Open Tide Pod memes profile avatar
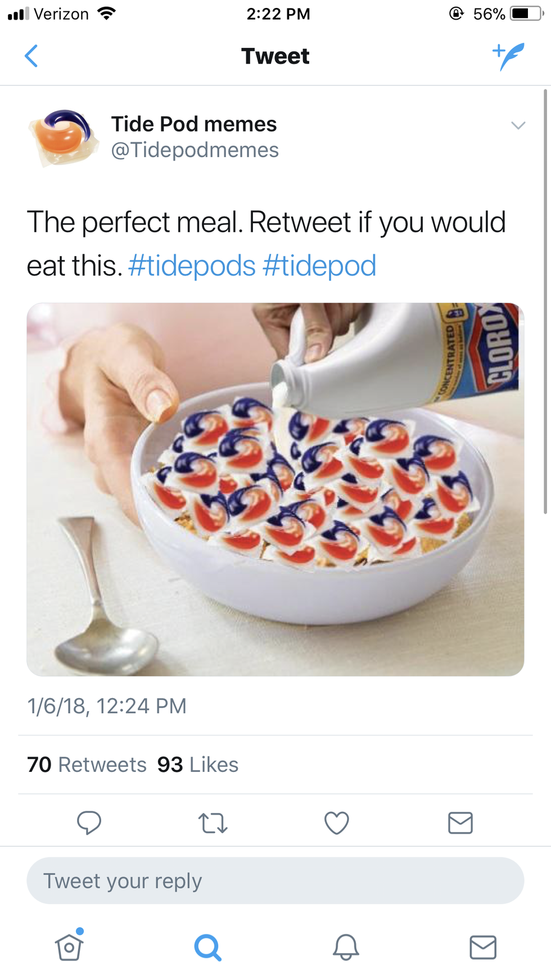This screenshot has height=980, width=551. click(x=61, y=137)
